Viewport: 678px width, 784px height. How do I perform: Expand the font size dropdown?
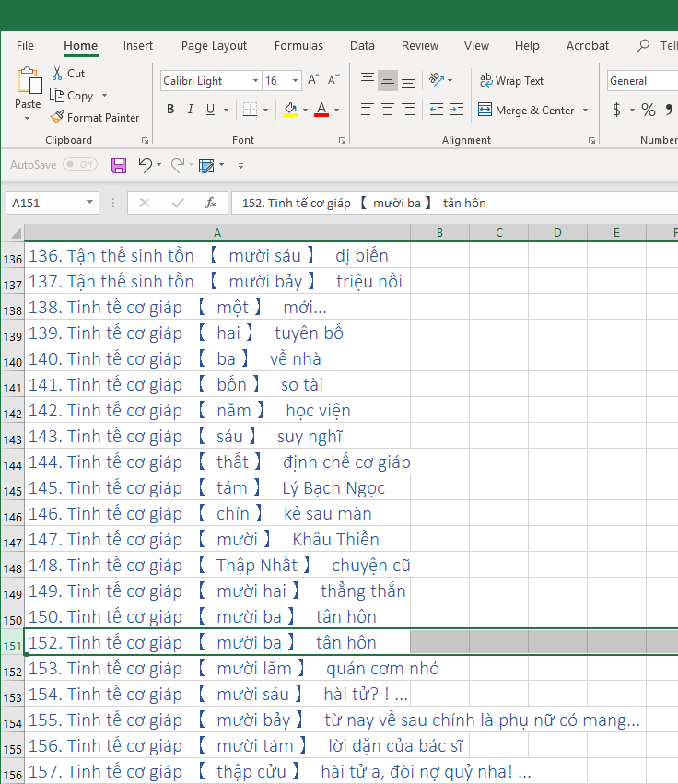[295, 81]
